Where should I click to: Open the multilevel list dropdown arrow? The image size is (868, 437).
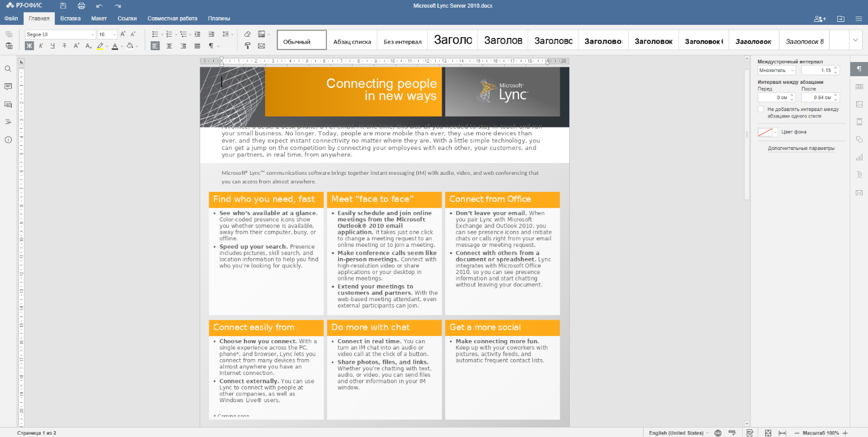(190, 34)
